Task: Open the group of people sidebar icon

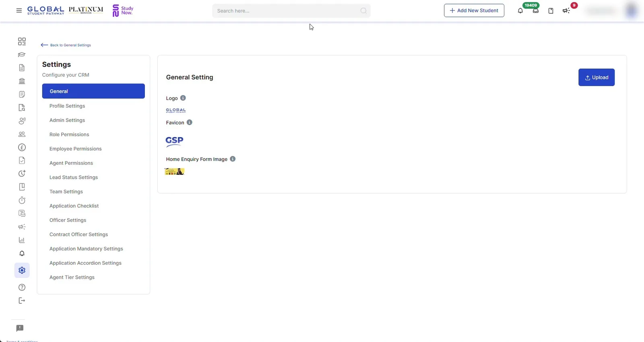Action: (22, 134)
